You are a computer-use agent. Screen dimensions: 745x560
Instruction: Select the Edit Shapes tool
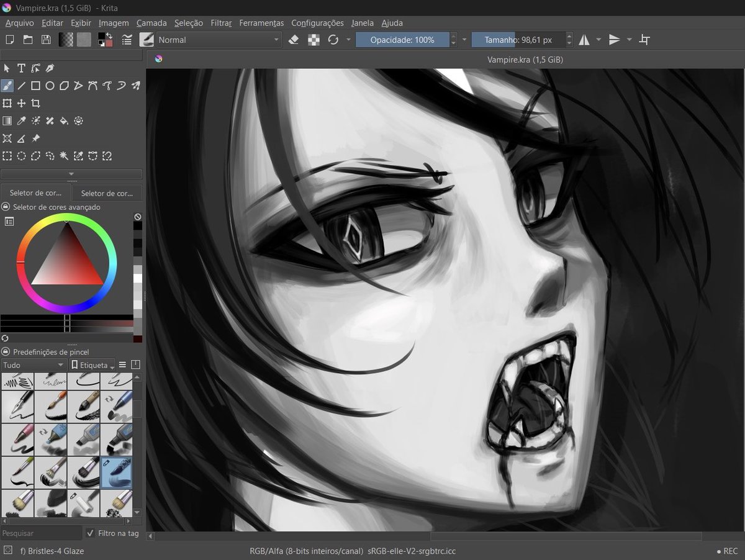[x=35, y=68]
